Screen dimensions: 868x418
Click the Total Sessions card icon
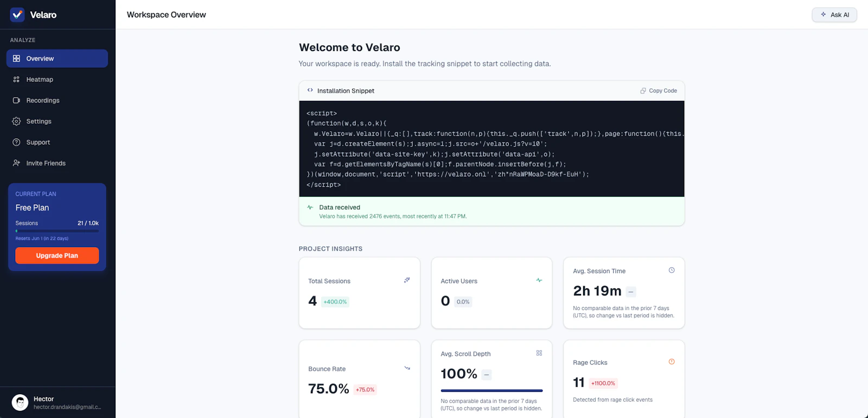click(407, 280)
